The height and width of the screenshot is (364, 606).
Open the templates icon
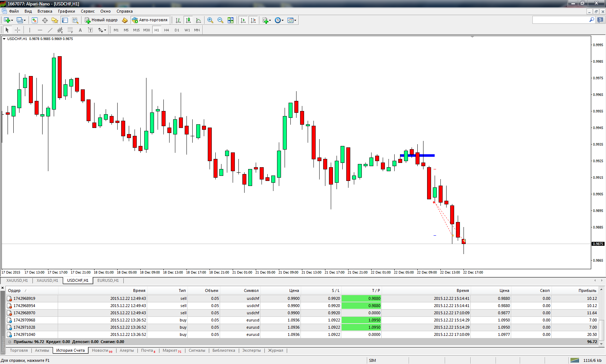pos(290,20)
